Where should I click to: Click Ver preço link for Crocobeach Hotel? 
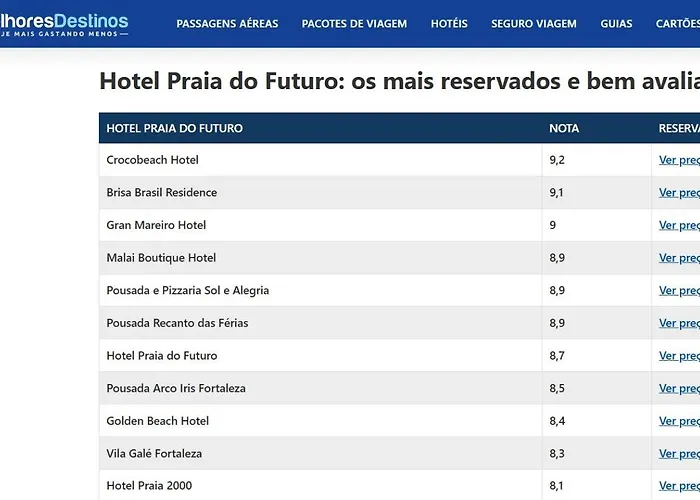pyautogui.click(x=679, y=160)
